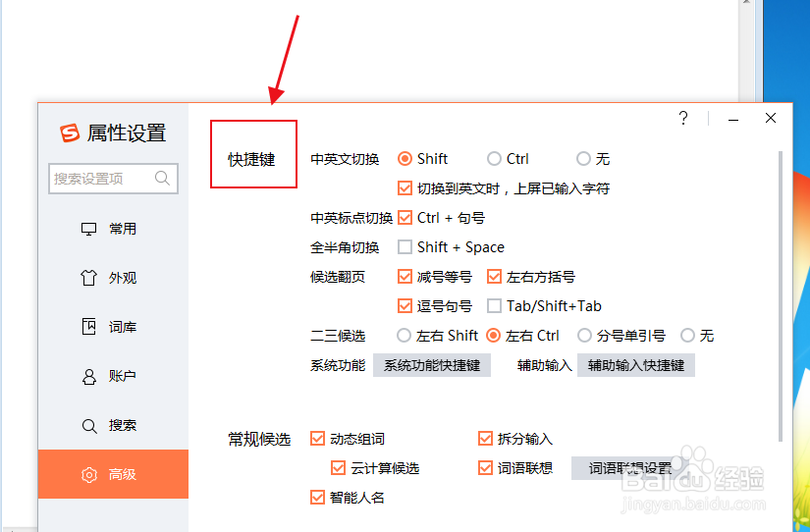Click the search magnifier icon in settings box
The image size is (810, 532).
point(162,179)
